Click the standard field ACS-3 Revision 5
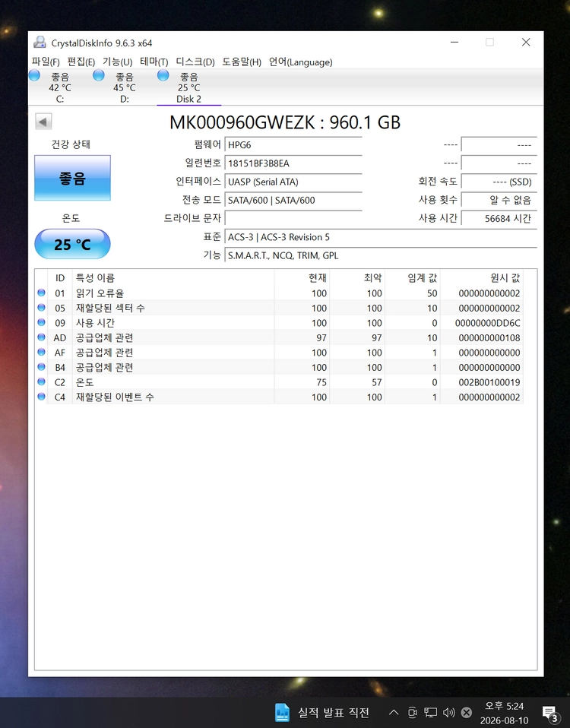The height and width of the screenshot is (728, 570). click(x=381, y=237)
